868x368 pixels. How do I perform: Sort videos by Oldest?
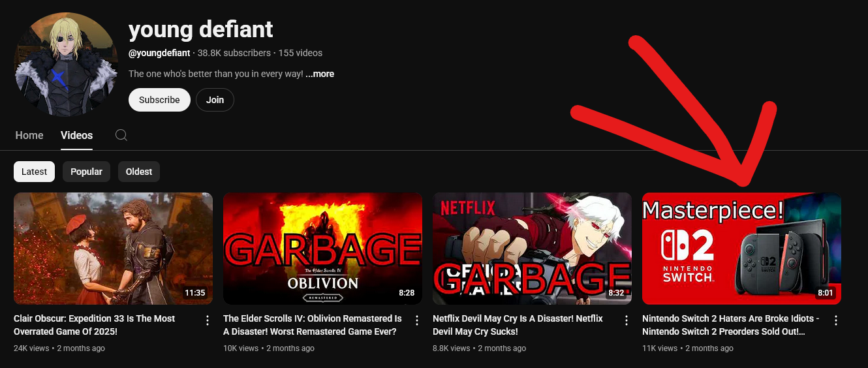point(139,172)
